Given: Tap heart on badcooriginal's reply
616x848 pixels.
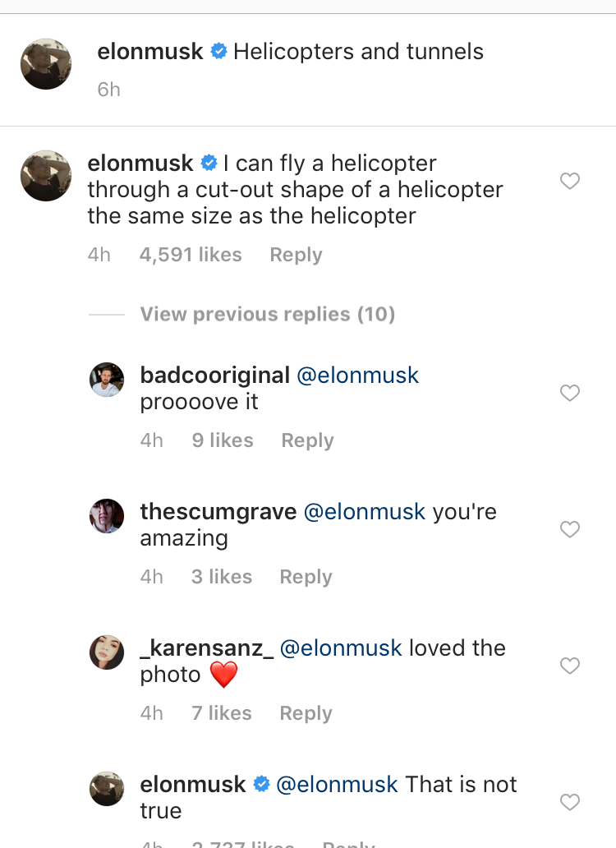Looking at the screenshot, I should tap(569, 393).
